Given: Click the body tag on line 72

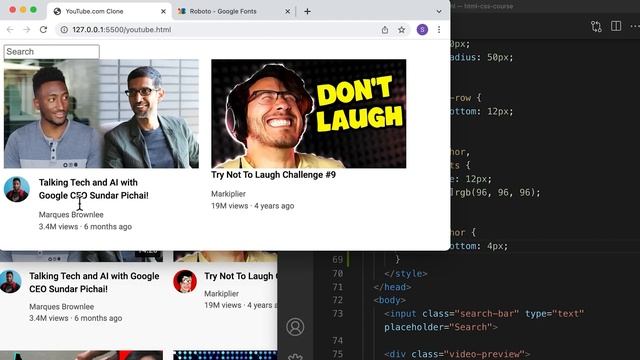Looking at the screenshot, I should [x=389, y=300].
